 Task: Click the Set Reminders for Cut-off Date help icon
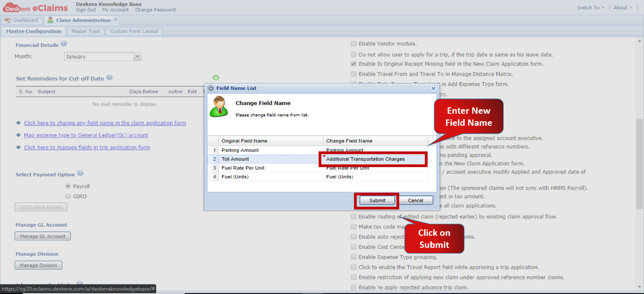(x=109, y=78)
